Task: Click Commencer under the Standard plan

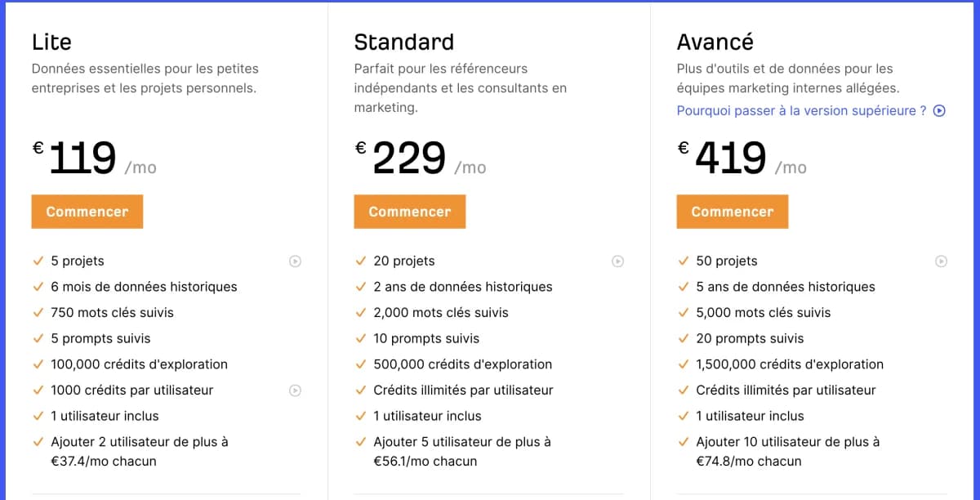Action: (409, 211)
